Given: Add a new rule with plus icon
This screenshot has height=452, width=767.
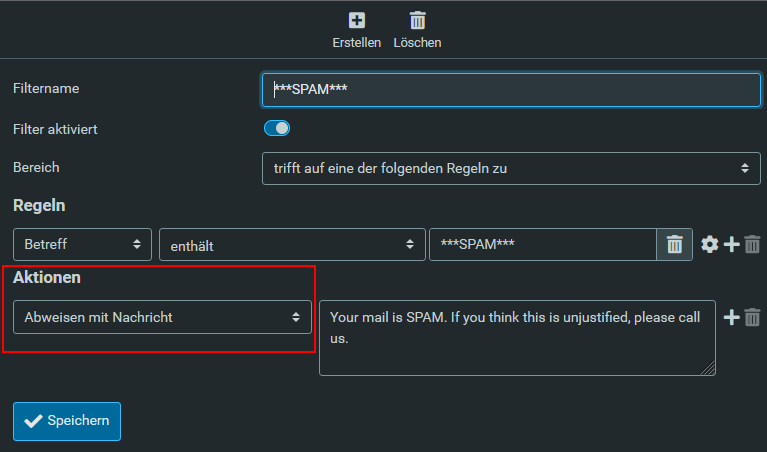Looking at the screenshot, I should tap(732, 244).
